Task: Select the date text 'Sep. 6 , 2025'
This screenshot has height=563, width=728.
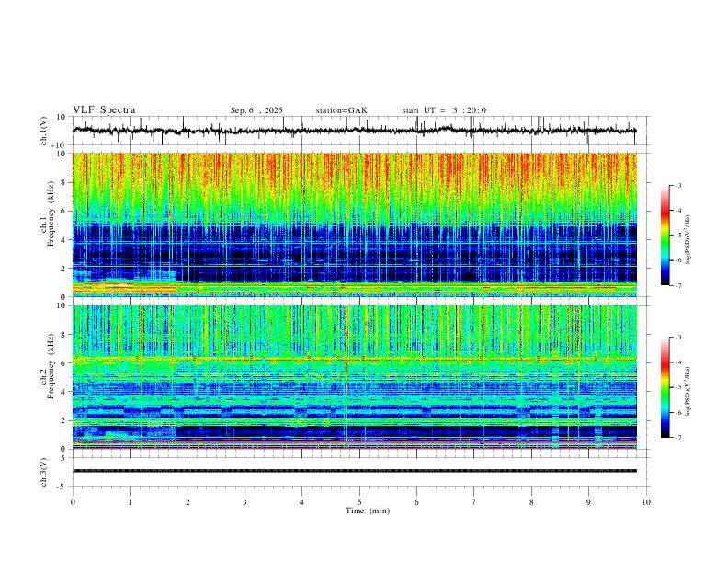Action: [x=256, y=110]
